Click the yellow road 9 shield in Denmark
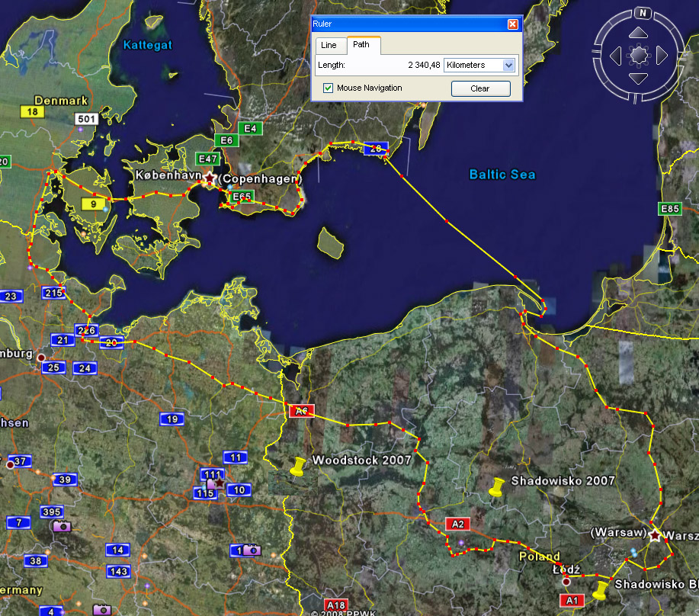This screenshot has width=699, height=616. point(94,204)
